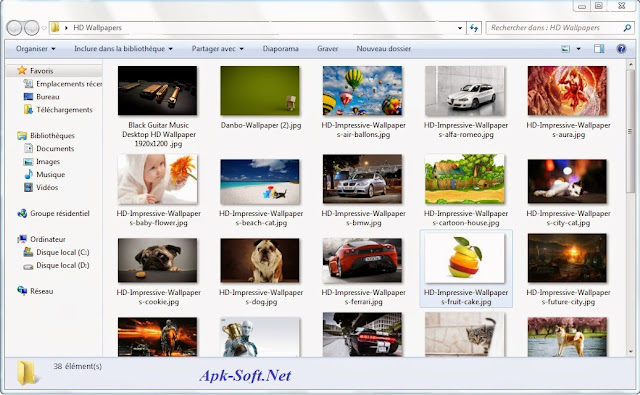Go forward with the Forward arrow button

pyautogui.click(x=31, y=28)
